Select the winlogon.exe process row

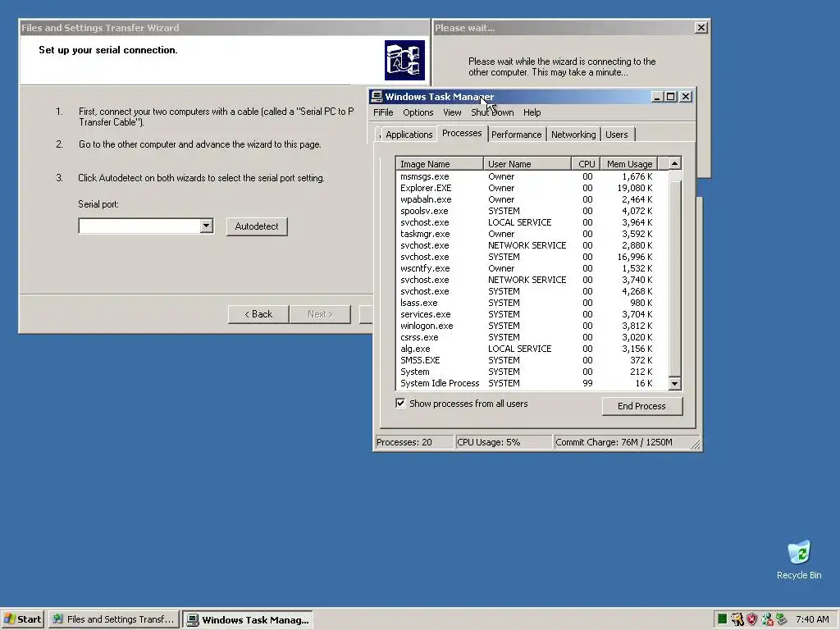point(532,326)
